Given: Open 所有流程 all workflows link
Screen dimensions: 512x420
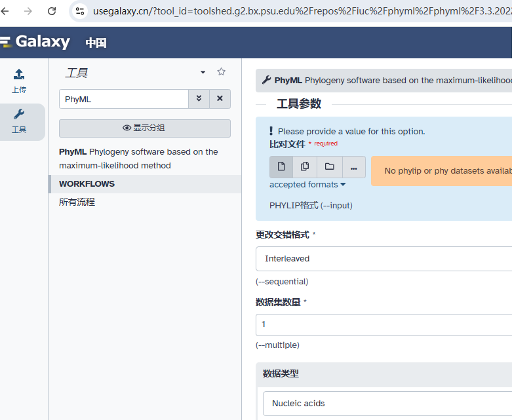Looking at the screenshot, I should 77,202.
